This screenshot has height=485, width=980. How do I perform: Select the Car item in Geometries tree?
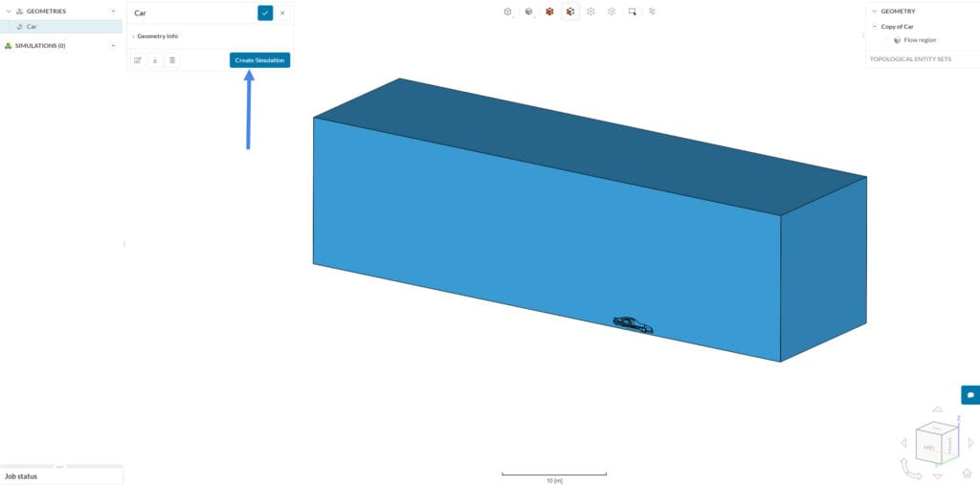pyautogui.click(x=61, y=26)
